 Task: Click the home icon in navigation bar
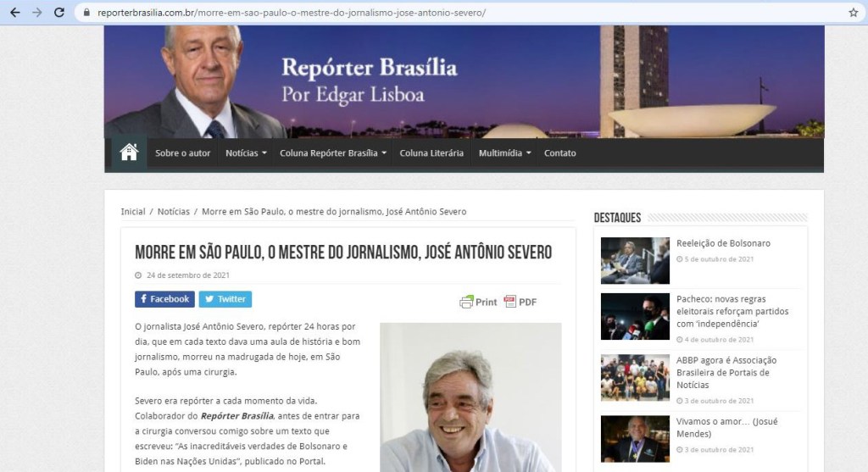click(x=129, y=153)
